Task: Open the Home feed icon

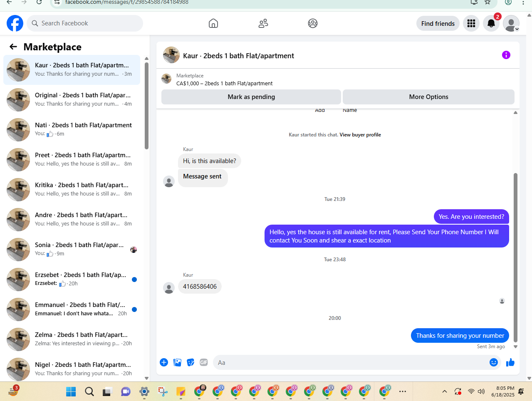Action: point(213,23)
